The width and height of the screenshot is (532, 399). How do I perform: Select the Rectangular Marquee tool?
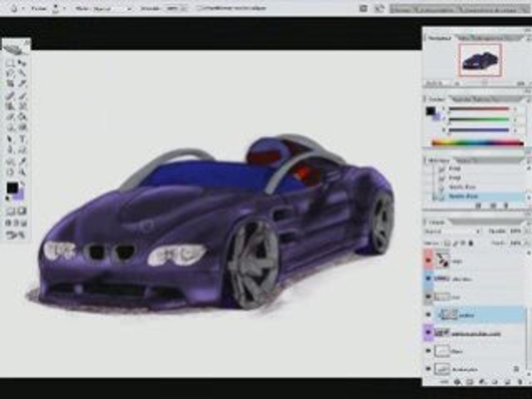[x=11, y=63]
